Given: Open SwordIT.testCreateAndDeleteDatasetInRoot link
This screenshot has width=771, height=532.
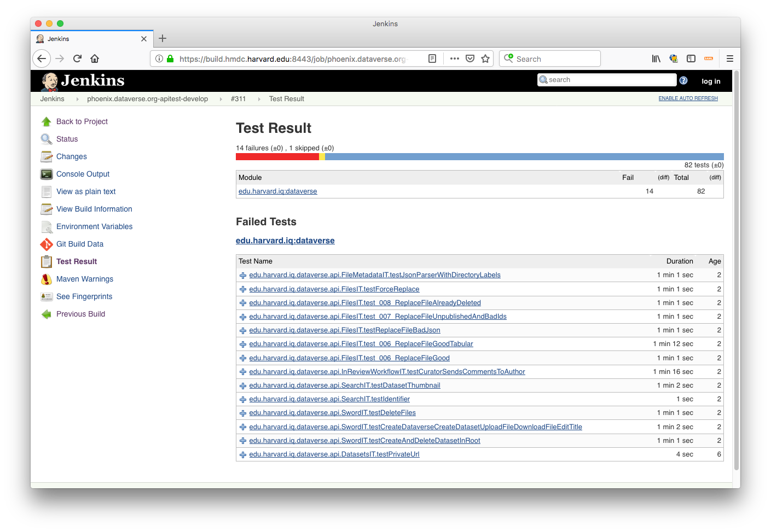Looking at the screenshot, I should pyautogui.click(x=364, y=441).
